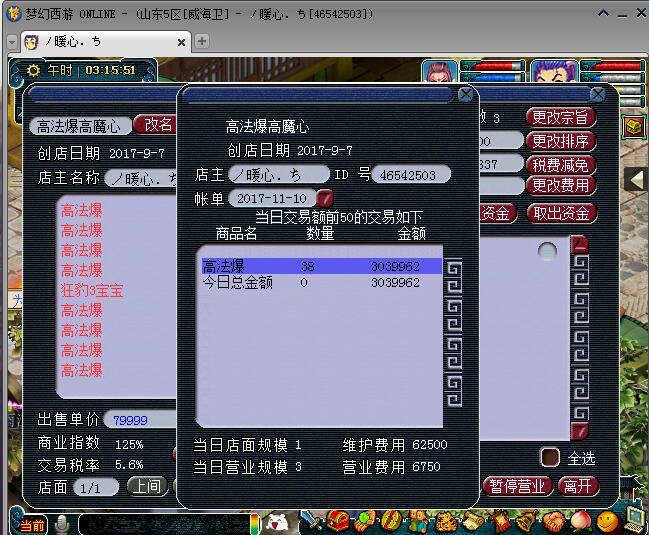Click the hand holding green orb give icon

point(364,521)
